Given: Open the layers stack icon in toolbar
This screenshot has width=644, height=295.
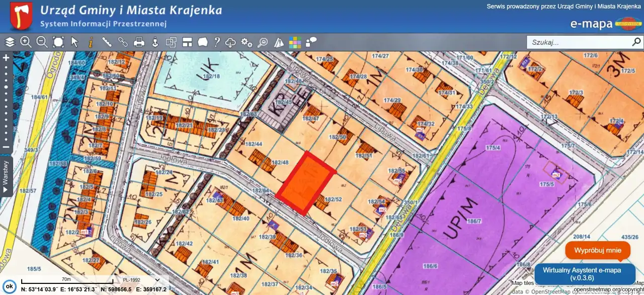Looking at the screenshot, I should tap(10, 42).
